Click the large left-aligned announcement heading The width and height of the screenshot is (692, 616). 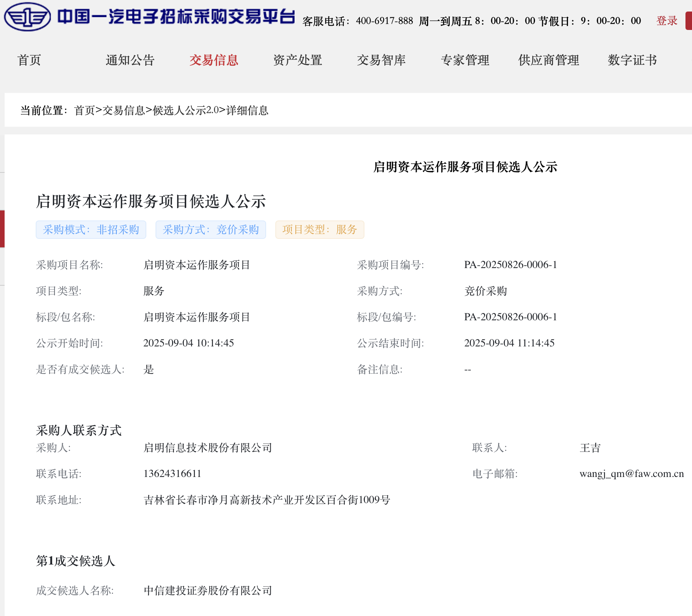[x=151, y=201]
